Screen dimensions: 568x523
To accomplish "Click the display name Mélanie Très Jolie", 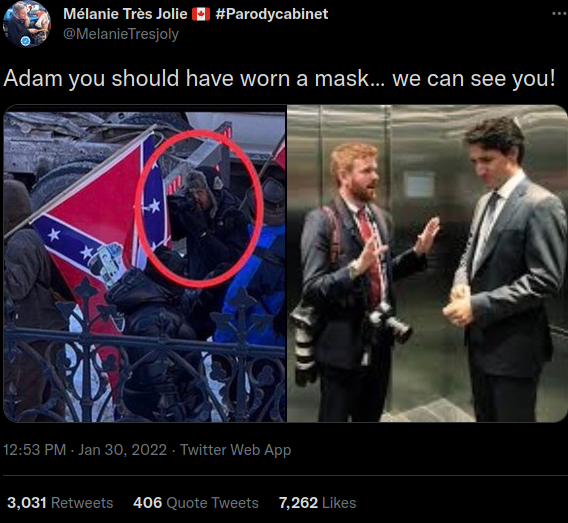I will tap(125, 14).
